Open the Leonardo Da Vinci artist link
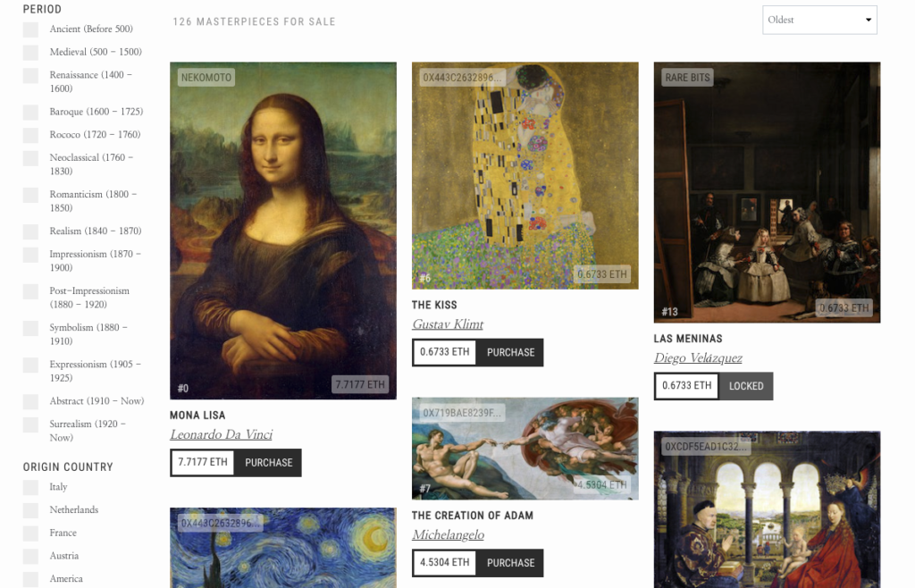Viewport: 915px width, 588px height. (x=222, y=434)
